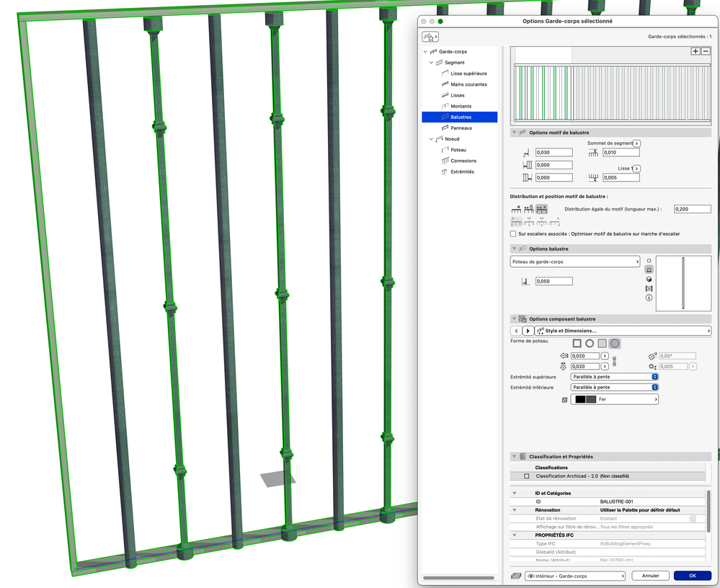Viewport: 720px width, 588px height.
Task: Go to next component page arrow
Action: click(528, 331)
